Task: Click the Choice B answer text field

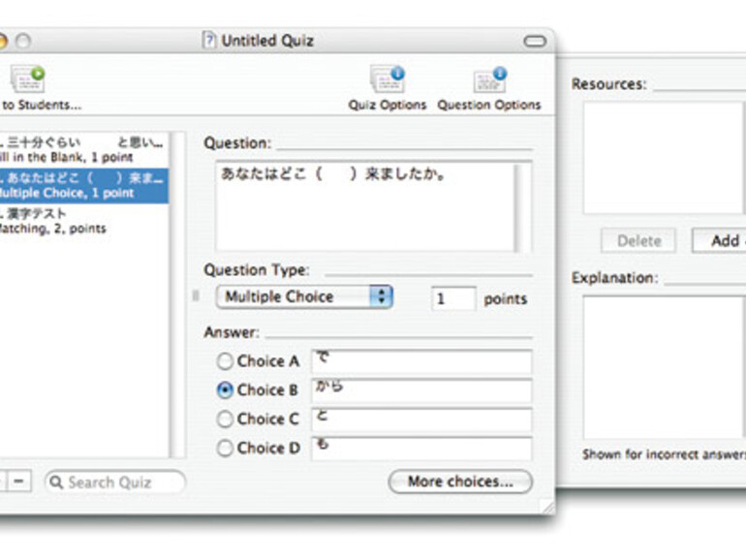Action: click(420, 390)
